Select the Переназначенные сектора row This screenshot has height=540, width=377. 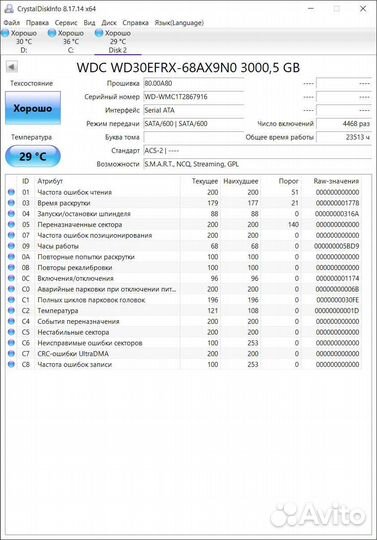(184, 224)
